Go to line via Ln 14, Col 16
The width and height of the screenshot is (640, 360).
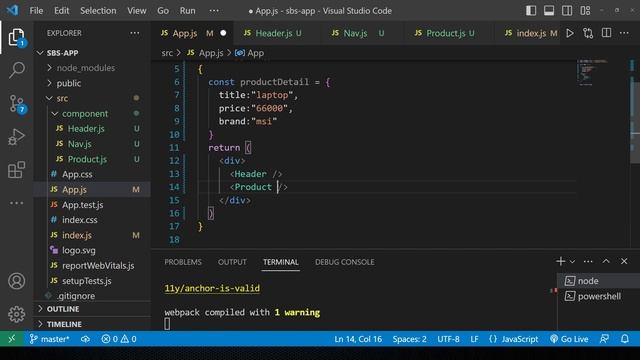click(358, 339)
